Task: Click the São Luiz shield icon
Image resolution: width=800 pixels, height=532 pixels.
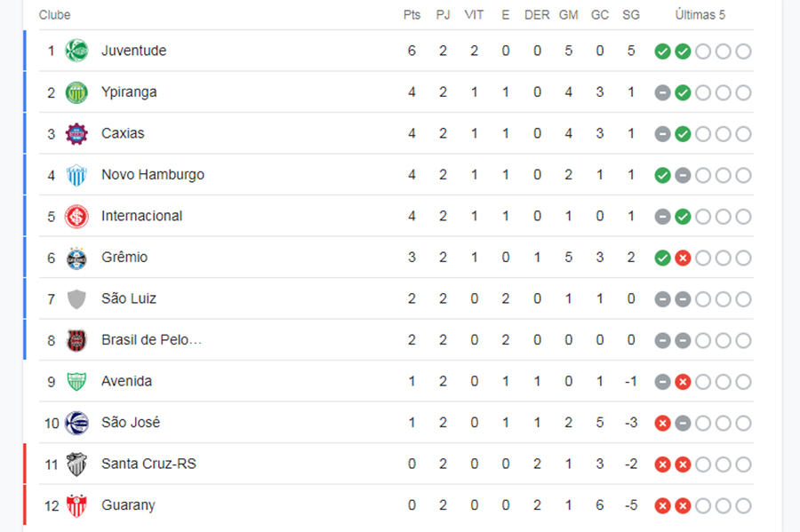Action: [77, 298]
